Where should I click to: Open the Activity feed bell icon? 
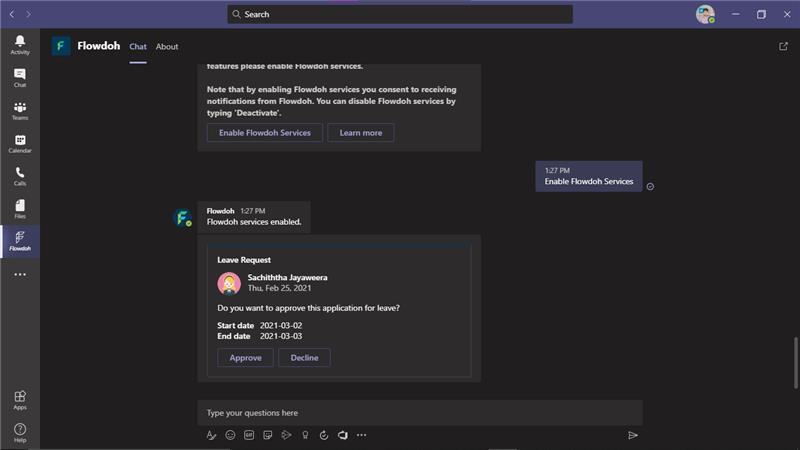(x=20, y=45)
